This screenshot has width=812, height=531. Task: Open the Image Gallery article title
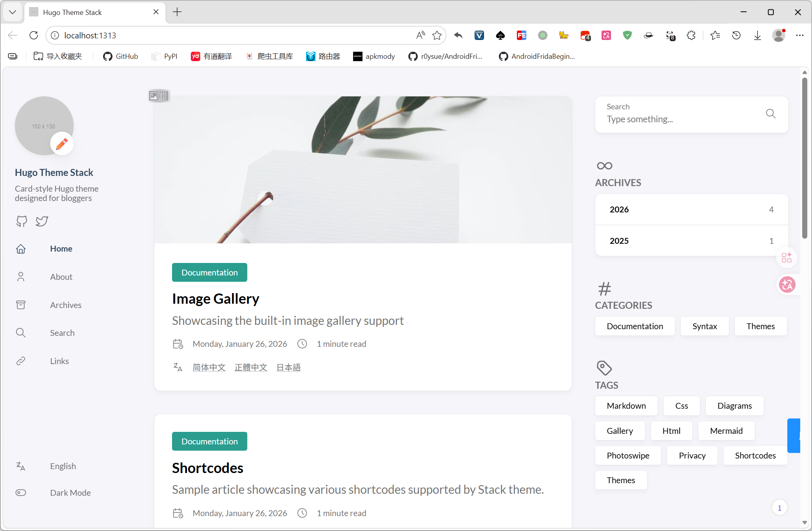(x=216, y=299)
